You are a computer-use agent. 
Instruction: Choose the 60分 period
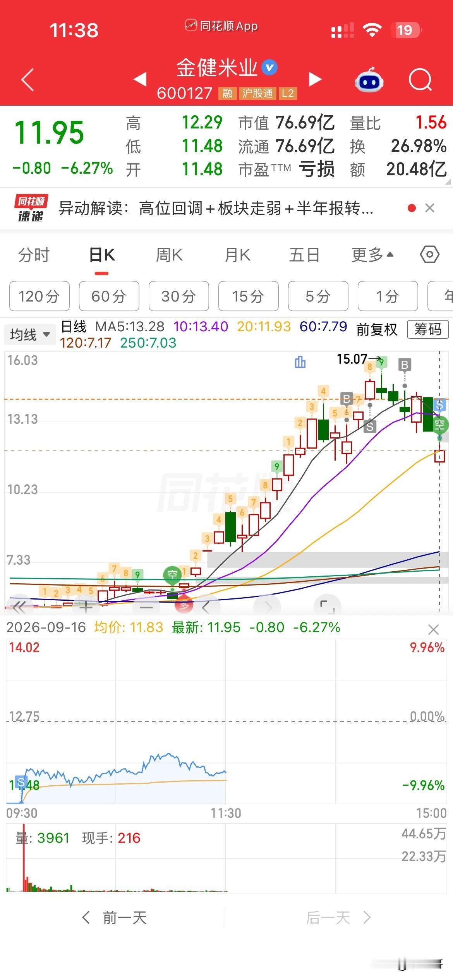[x=109, y=296]
